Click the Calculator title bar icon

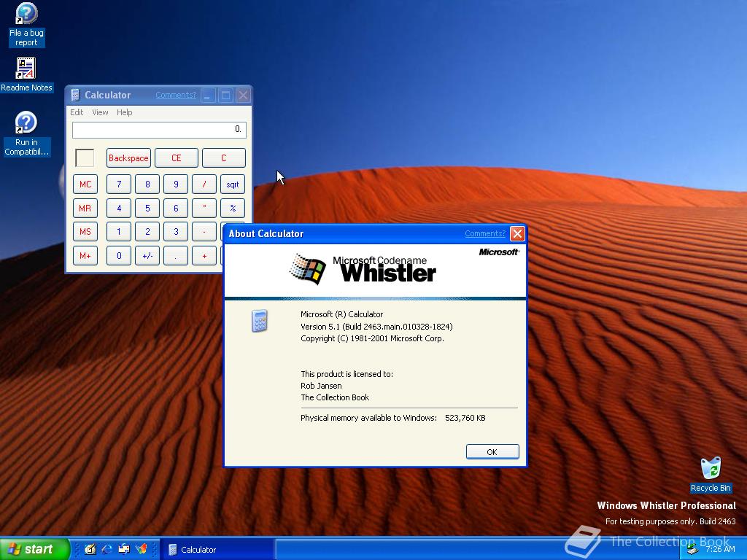[75, 95]
